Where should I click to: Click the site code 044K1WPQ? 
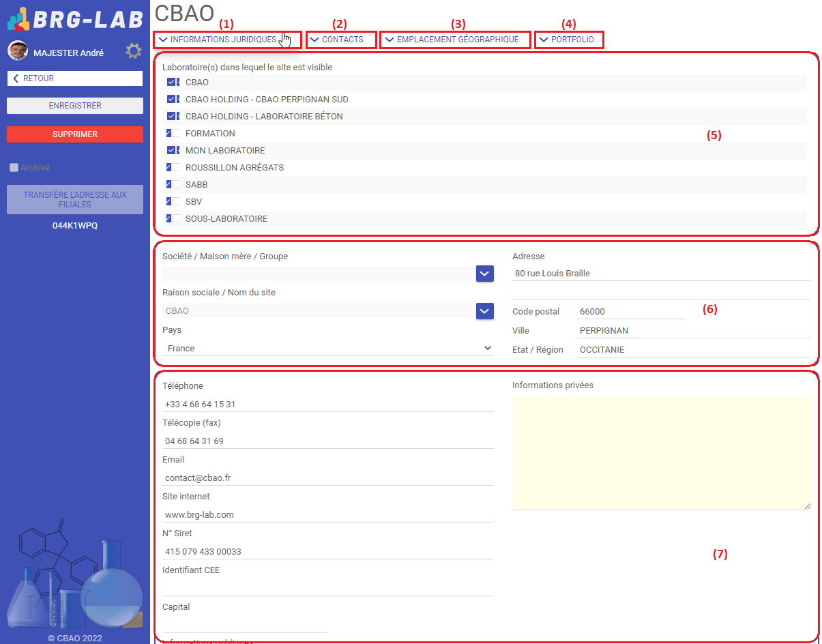coord(75,226)
